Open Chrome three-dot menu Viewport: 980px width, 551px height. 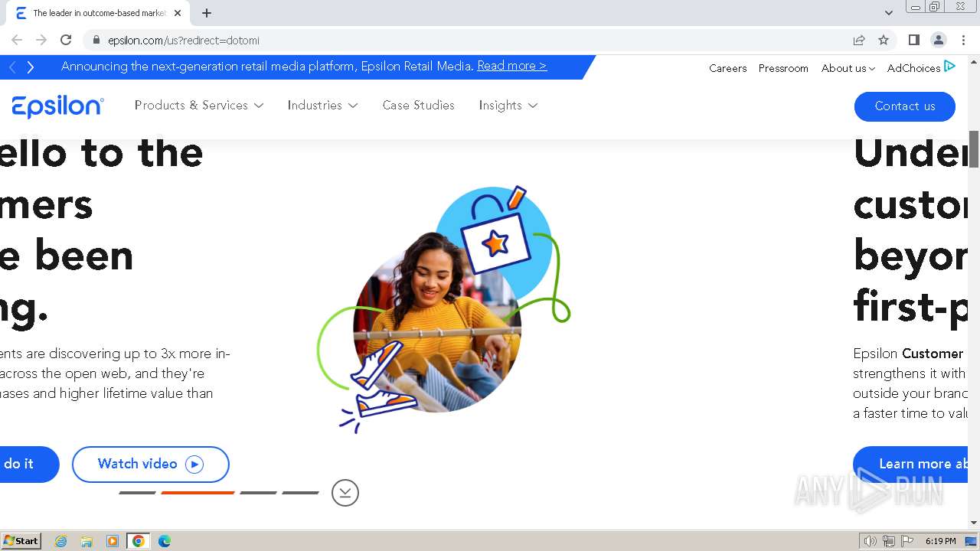click(x=963, y=40)
